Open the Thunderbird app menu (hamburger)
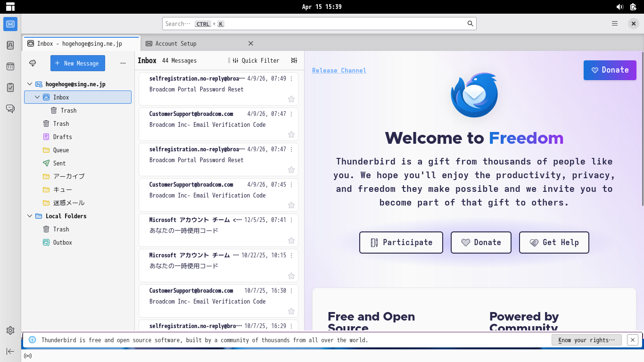Viewport: 644px width, 362px height. point(615,24)
